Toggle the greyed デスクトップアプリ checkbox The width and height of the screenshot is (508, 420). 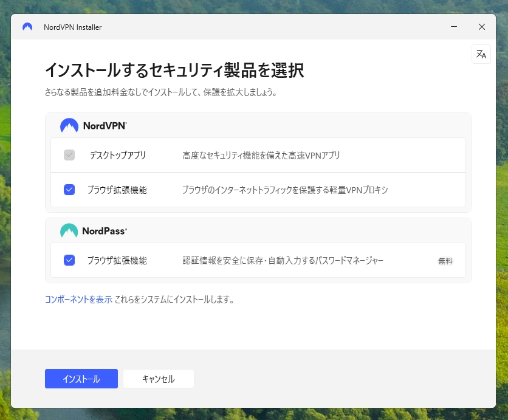click(x=69, y=155)
